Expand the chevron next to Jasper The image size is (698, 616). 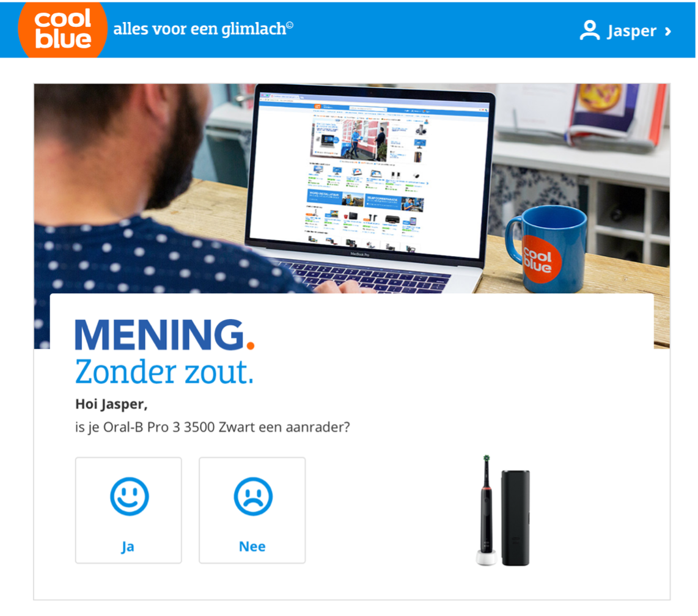(x=667, y=32)
